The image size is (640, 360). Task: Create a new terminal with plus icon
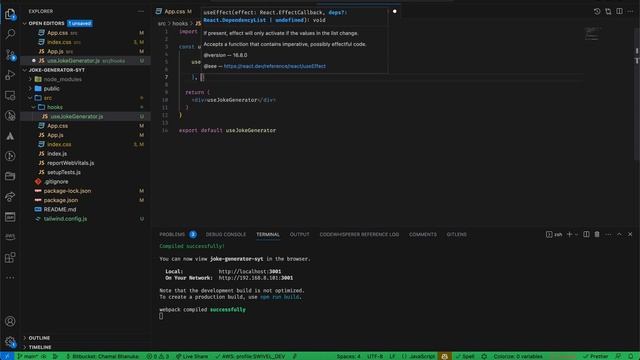(569, 234)
